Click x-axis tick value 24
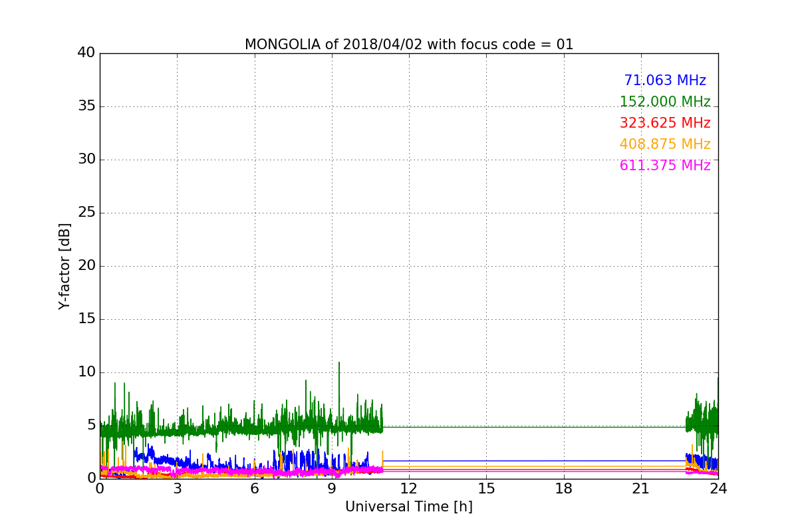Image resolution: width=798 pixels, height=532 pixels. click(718, 489)
